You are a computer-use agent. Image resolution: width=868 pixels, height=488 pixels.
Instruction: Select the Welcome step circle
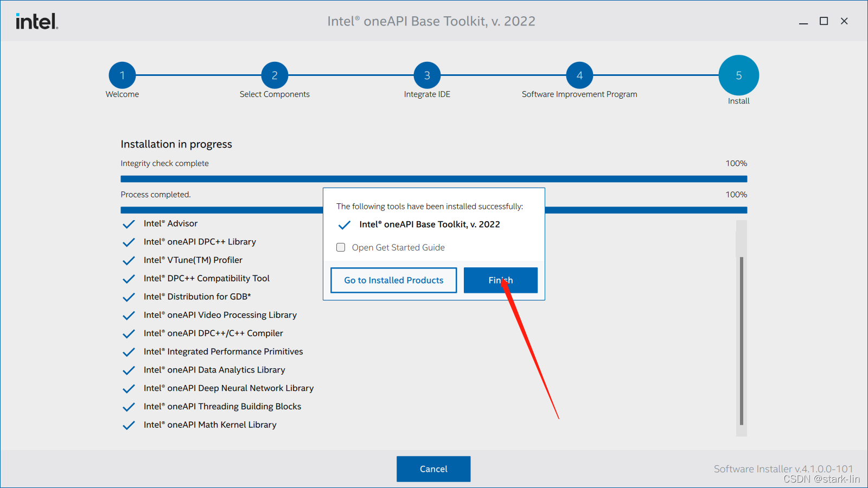point(122,75)
